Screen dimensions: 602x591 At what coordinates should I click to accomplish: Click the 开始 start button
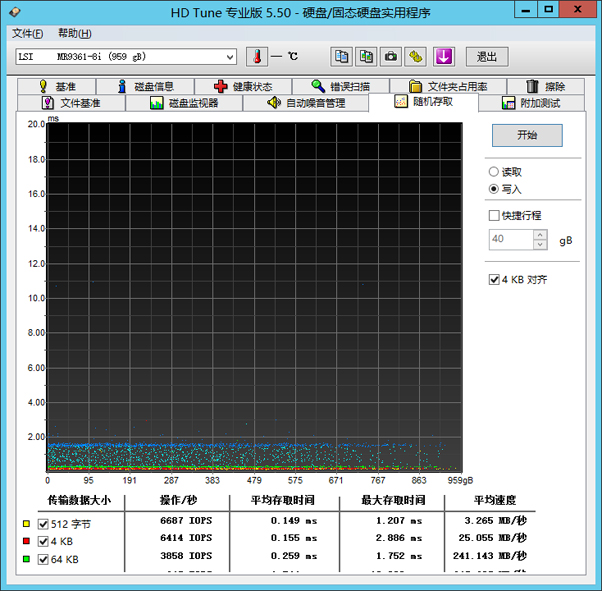click(x=527, y=135)
